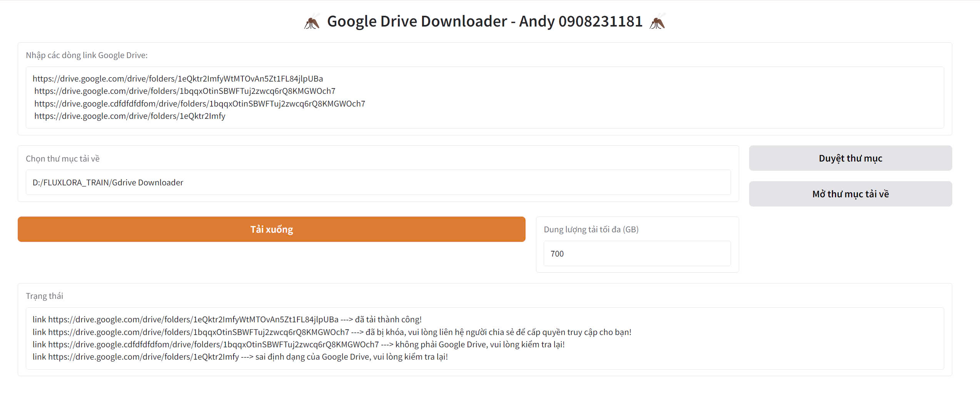Click status line saying đã bị khóa
Image resolution: width=980 pixels, height=410 pixels.
pos(332,332)
